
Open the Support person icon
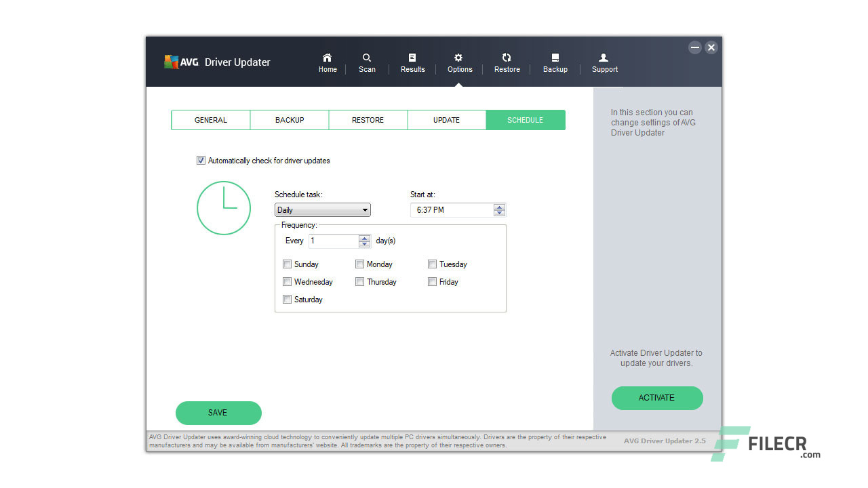click(604, 58)
